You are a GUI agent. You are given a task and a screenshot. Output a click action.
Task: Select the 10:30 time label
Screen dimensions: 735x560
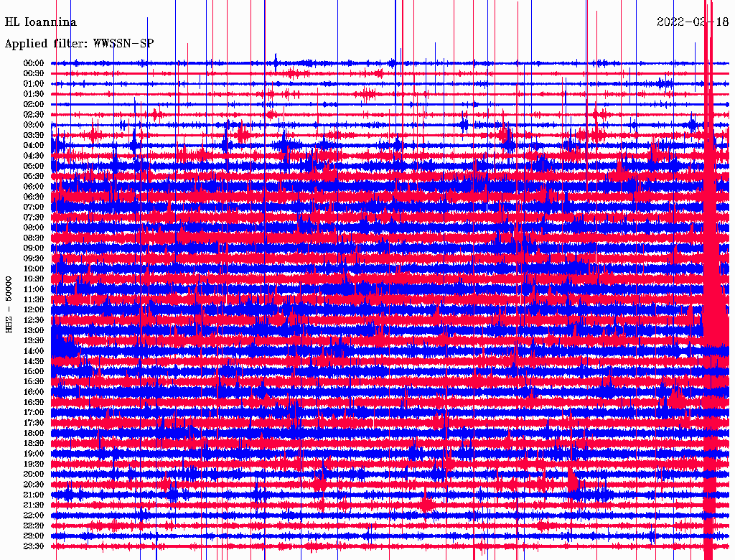34,279
